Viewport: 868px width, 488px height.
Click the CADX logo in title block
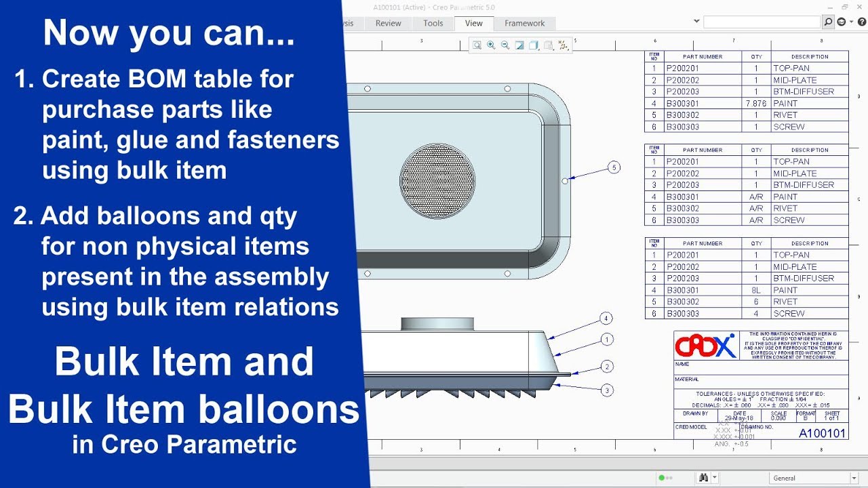pos(705,346)
